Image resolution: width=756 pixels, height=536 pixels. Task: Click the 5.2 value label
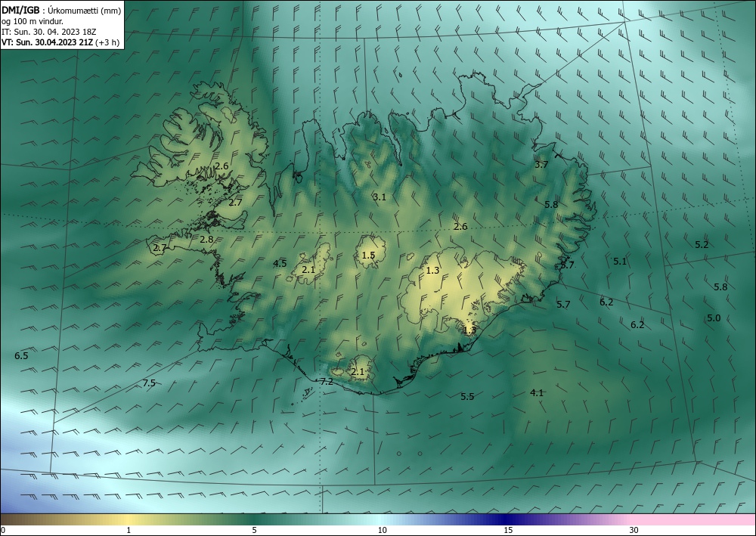click(702, 244)
